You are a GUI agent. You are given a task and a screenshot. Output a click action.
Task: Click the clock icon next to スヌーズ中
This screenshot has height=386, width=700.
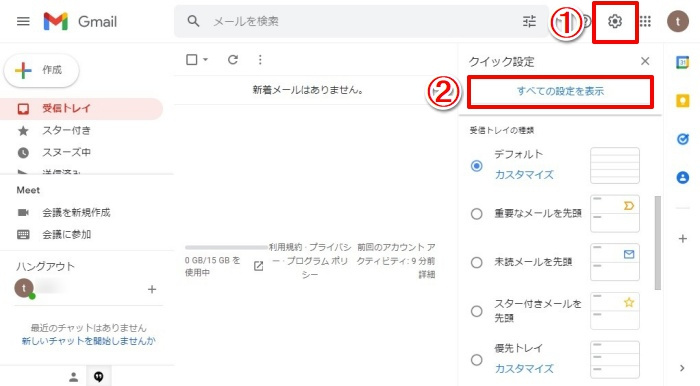23,153
